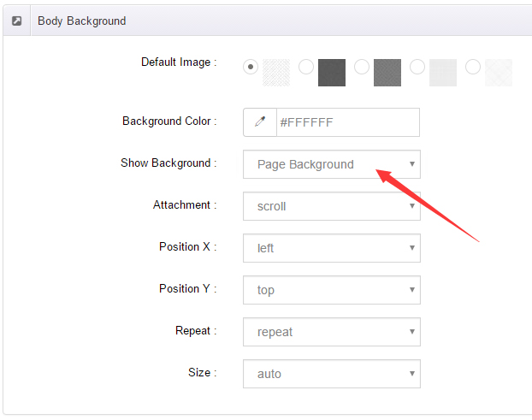The width and height of the screenshot is (532, 420).
Task: Open the Attachment scroll dropdown
Action: tap(332, 206)
